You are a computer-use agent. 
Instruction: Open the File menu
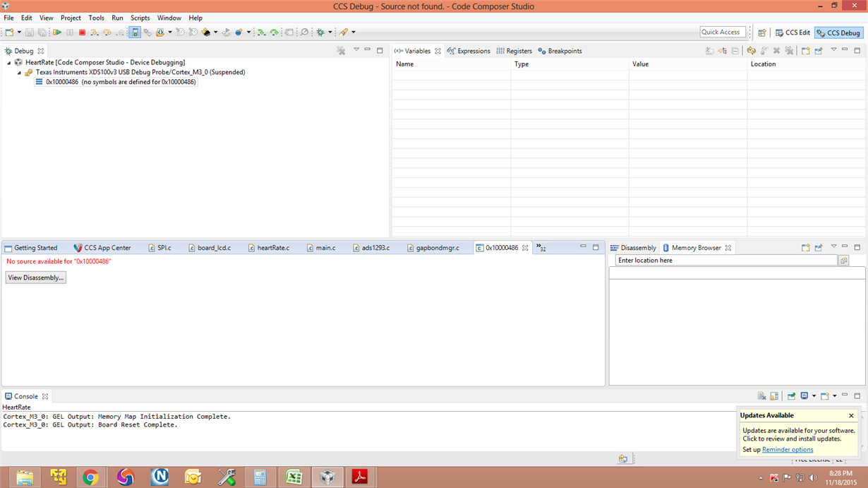click(8, 18)
